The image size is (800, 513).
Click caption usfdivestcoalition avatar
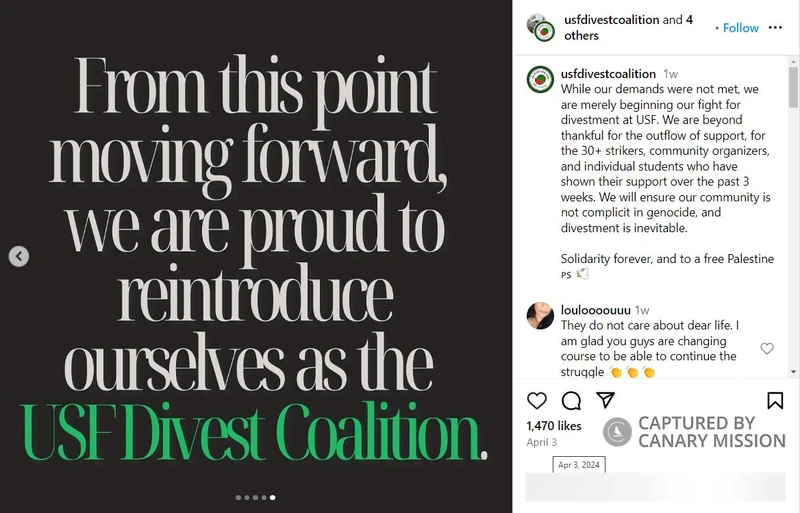[x=540, y=78]
